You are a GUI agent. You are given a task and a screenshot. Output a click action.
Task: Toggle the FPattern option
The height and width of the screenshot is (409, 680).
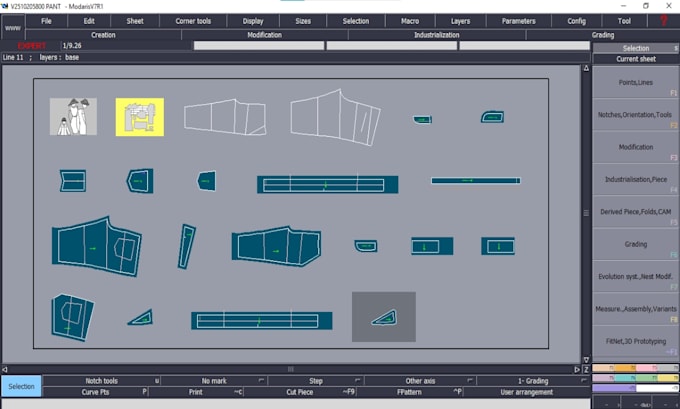coord(409,392)
